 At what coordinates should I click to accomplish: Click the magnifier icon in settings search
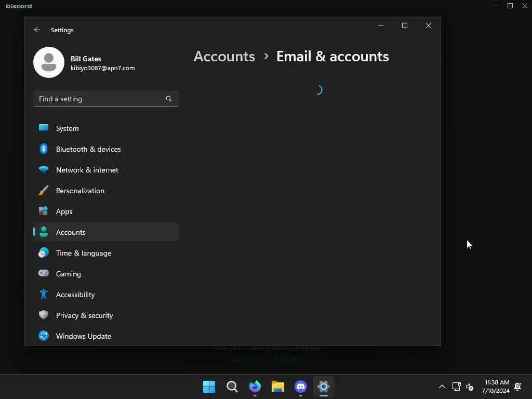pos(169,99)
